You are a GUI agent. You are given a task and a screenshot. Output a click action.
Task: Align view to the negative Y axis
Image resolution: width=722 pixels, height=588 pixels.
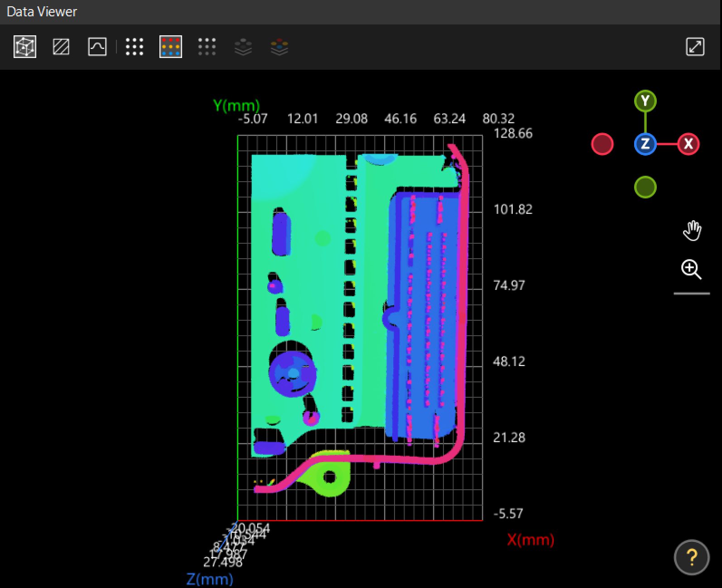pos(645,187)
